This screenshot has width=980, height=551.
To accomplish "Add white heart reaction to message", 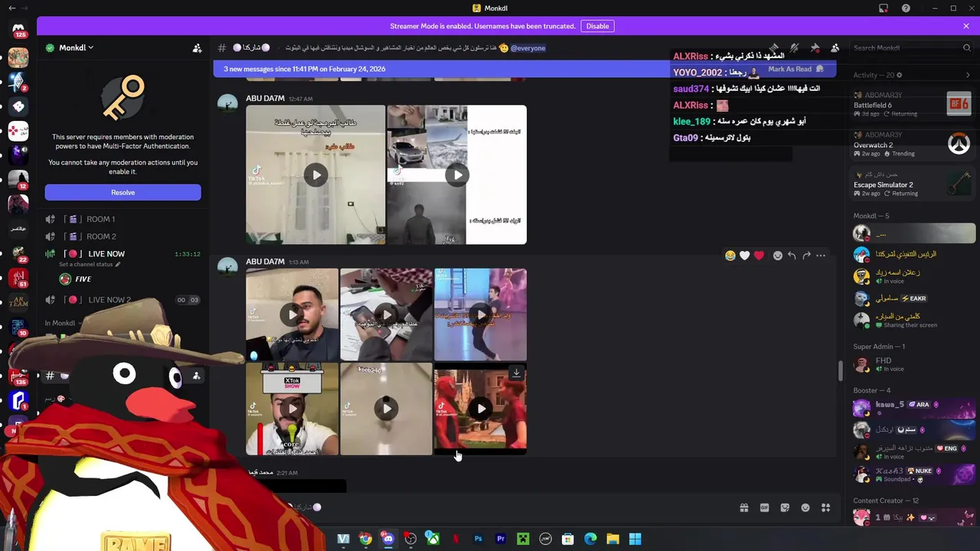I will pos(744,256).
